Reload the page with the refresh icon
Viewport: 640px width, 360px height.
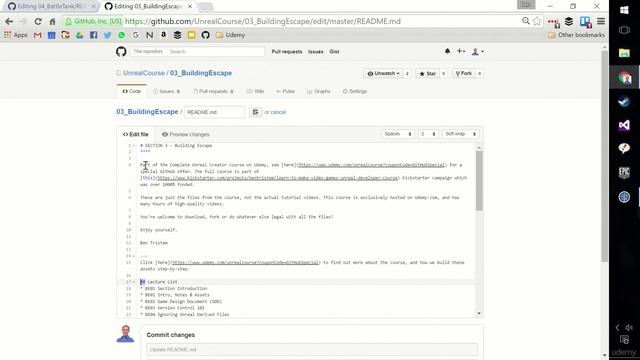pyautogui.click(x=38, y=21)
